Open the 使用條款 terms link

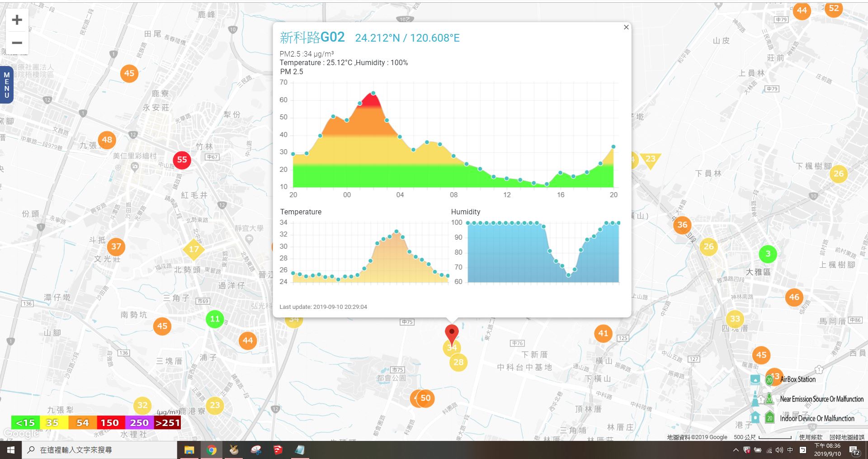point(811,437)
